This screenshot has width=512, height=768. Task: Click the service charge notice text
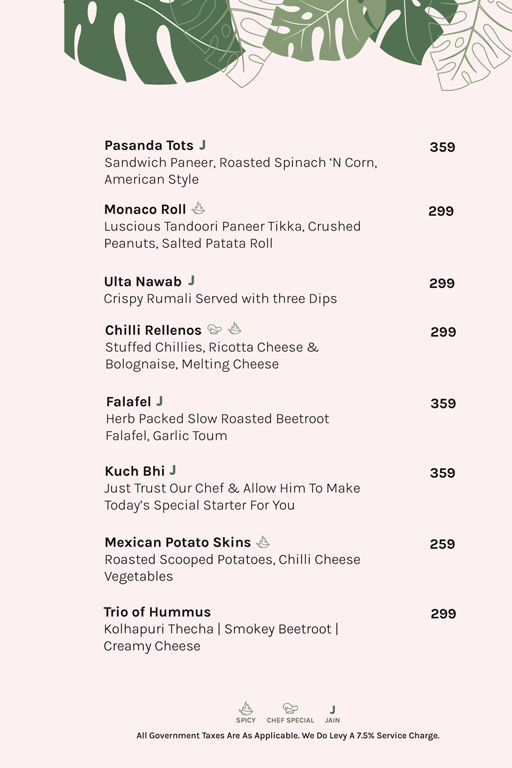pyautogui.click(x=288, y=736)
